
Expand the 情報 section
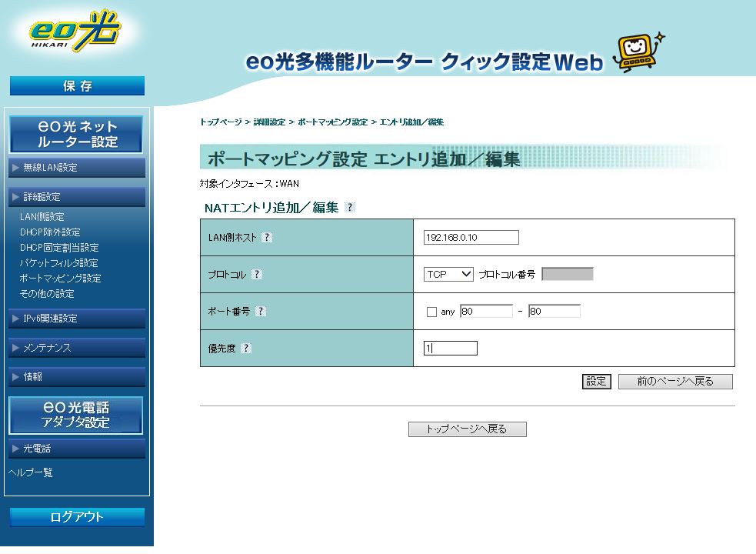click(77, 377)
